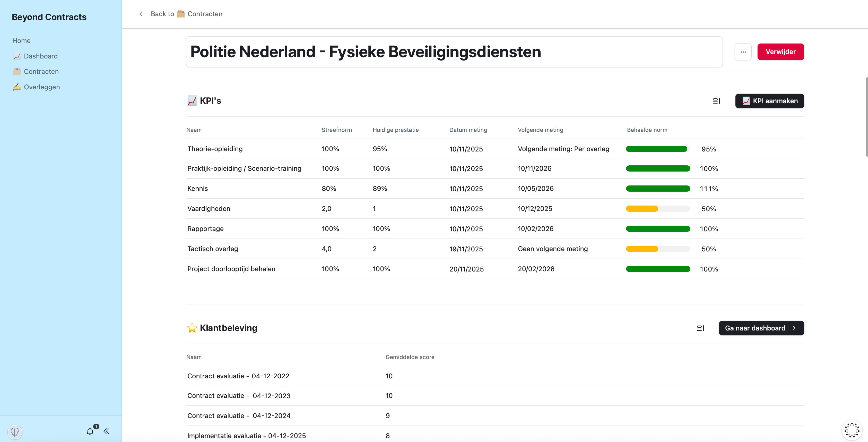The height and width of the screenshot is (442, 868).
Task: Open the sort options for the KPI's table
Action: tap(716, 101)
